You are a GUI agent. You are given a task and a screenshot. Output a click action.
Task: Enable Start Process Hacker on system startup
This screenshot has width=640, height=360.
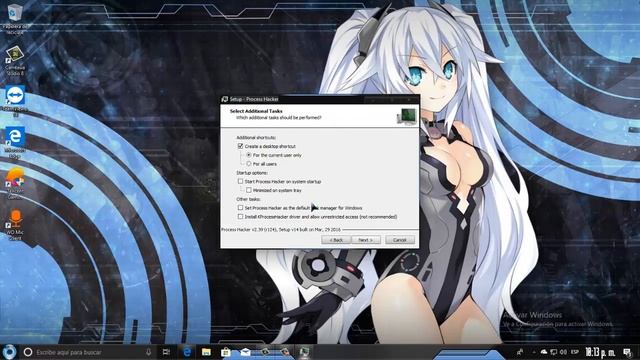[240, 181]
